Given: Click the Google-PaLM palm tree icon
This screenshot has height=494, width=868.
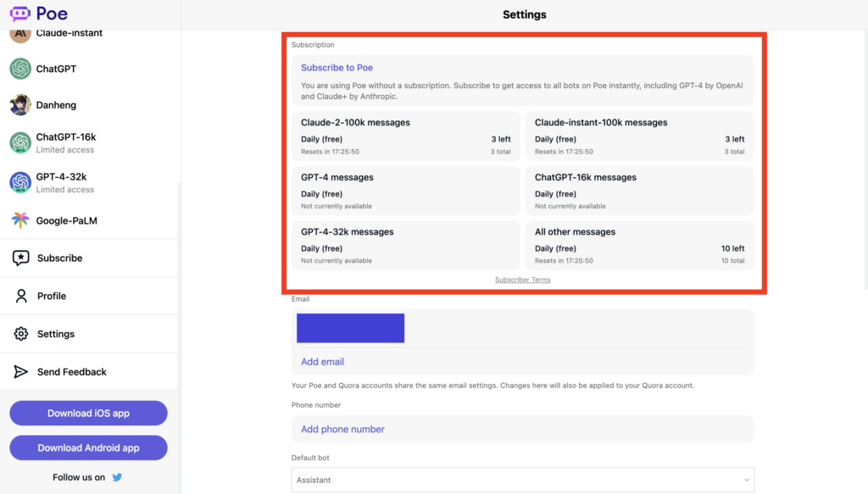Looking at the screenshot, I should pyautogui.click(x=20, y=221).
